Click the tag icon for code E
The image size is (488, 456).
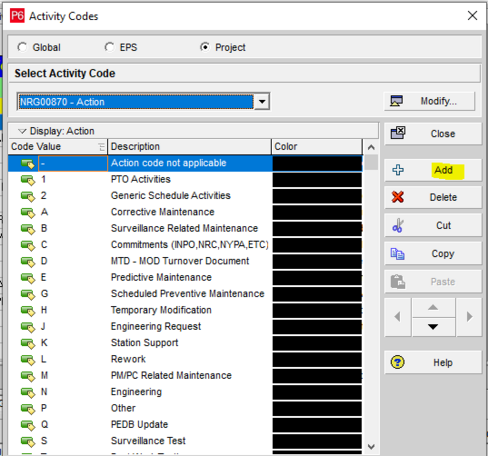(x=28, y=278)
